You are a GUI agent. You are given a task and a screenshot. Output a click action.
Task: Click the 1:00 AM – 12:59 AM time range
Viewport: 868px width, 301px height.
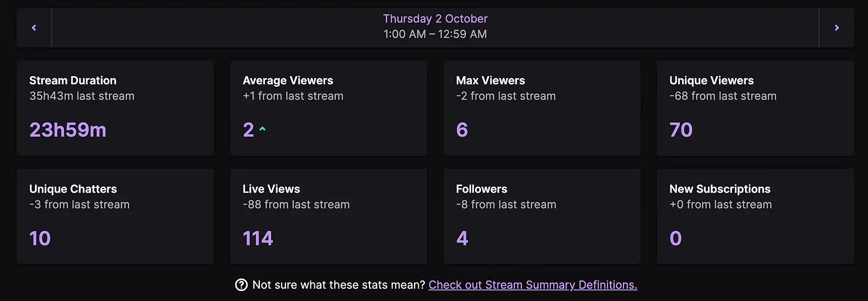(x=435, y=34)
